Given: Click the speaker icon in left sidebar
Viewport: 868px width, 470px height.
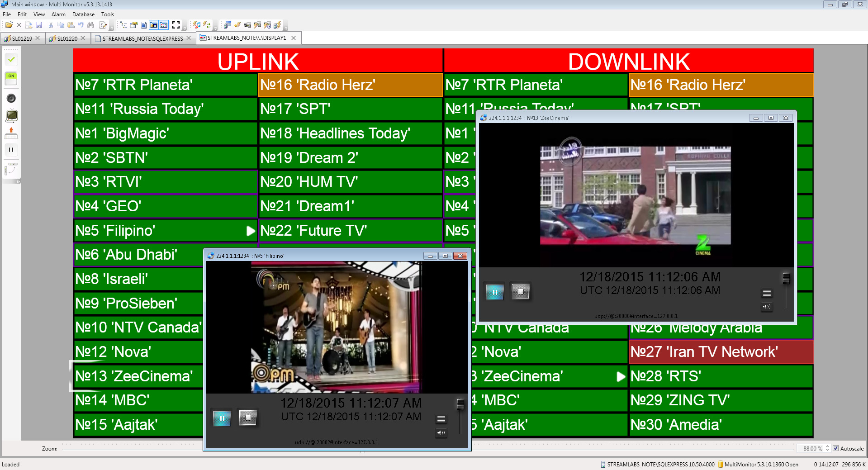Looking at the screenshot, I should click(11, 98).
